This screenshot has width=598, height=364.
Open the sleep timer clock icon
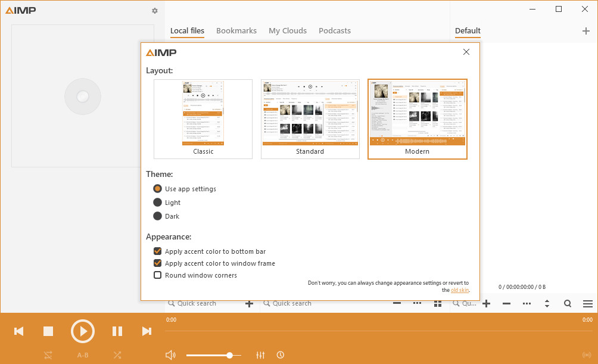coord(281,355)
